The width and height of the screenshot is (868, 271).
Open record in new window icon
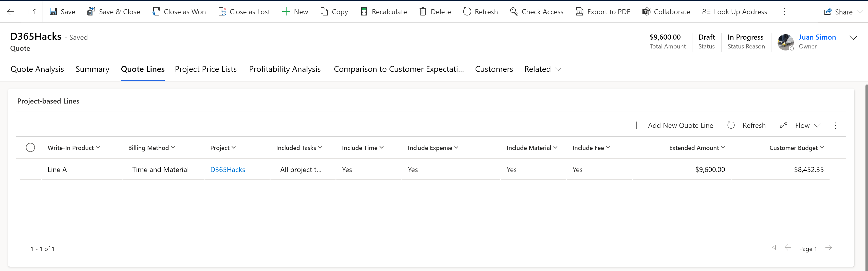tap(32, 12)
